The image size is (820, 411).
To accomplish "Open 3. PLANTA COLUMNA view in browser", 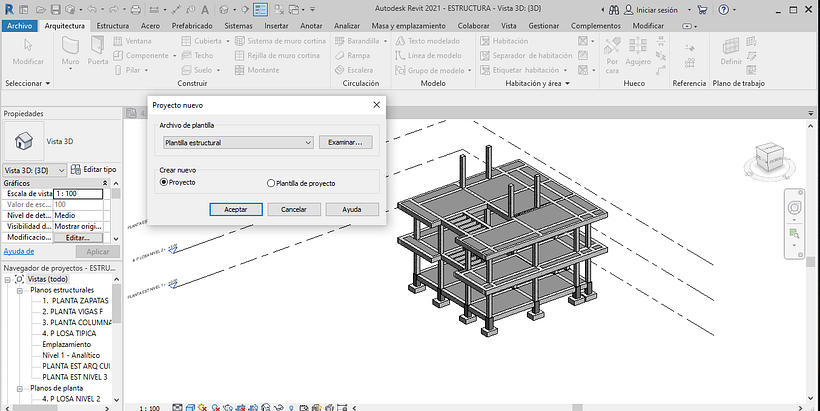I will [x=75, y=322].
